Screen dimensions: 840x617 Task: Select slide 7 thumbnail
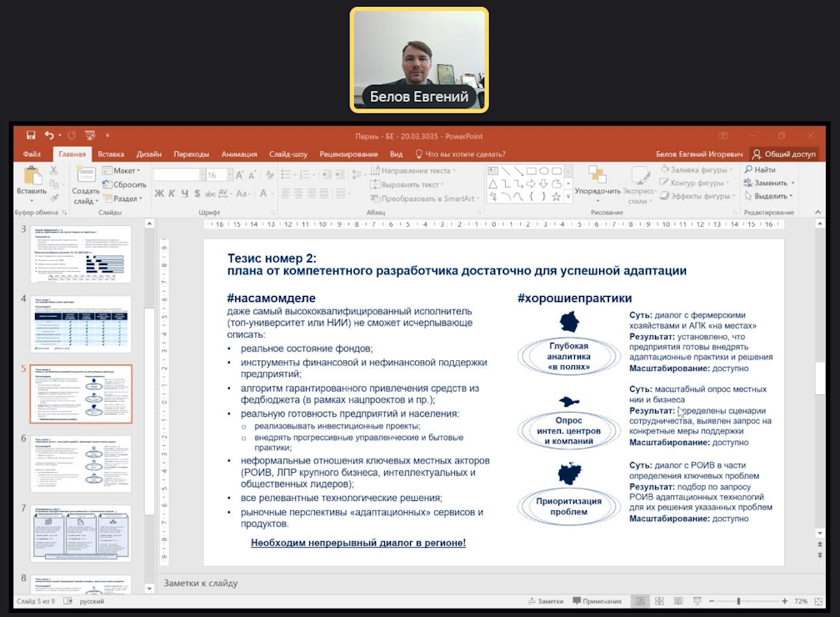point(81,534)
